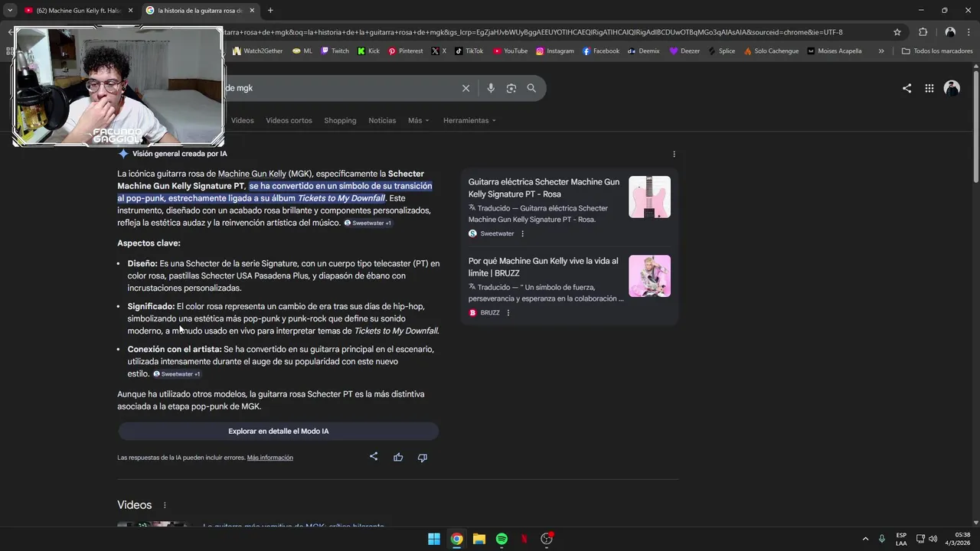The height and width of the screenshot is (551, 980).
Task: Click the BRUZZ article thumbnail image
Action: tap(649, 276)
